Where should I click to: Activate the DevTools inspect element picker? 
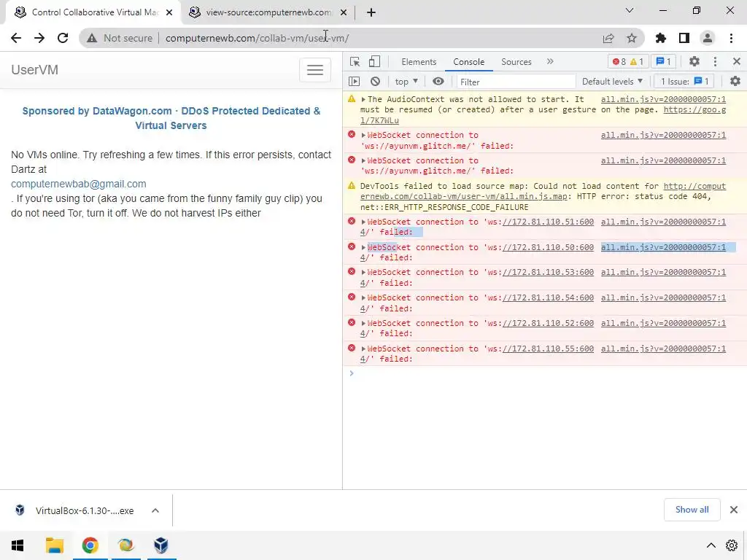[355, 61]
